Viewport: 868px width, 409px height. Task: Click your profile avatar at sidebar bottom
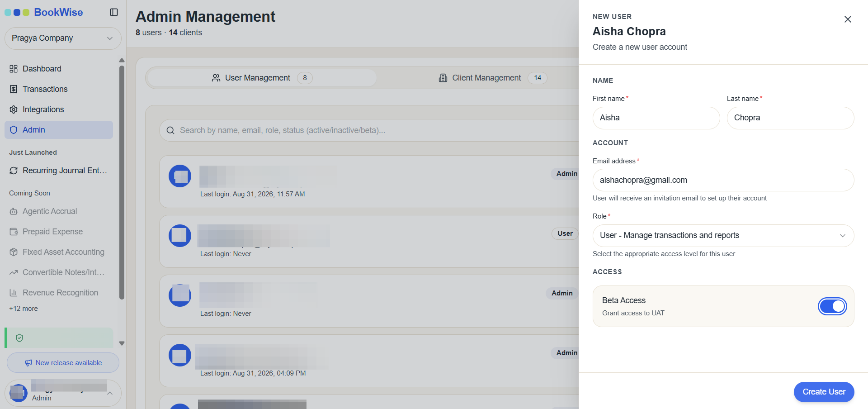19,393
